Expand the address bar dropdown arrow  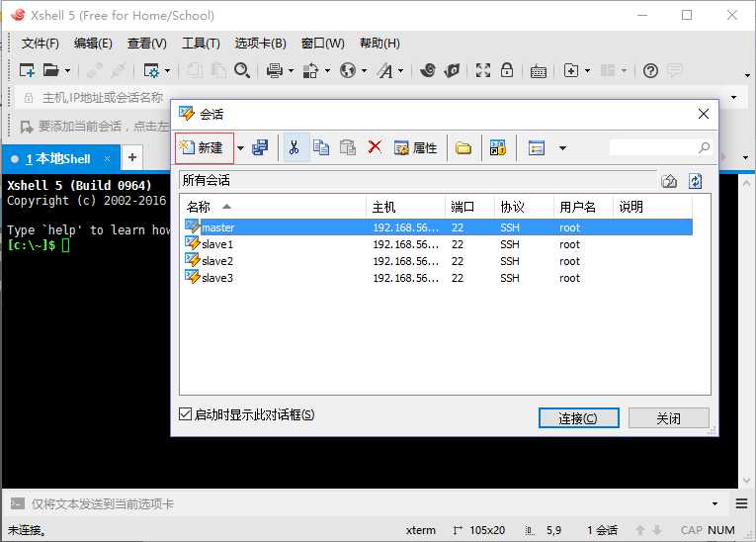(733, 98)
